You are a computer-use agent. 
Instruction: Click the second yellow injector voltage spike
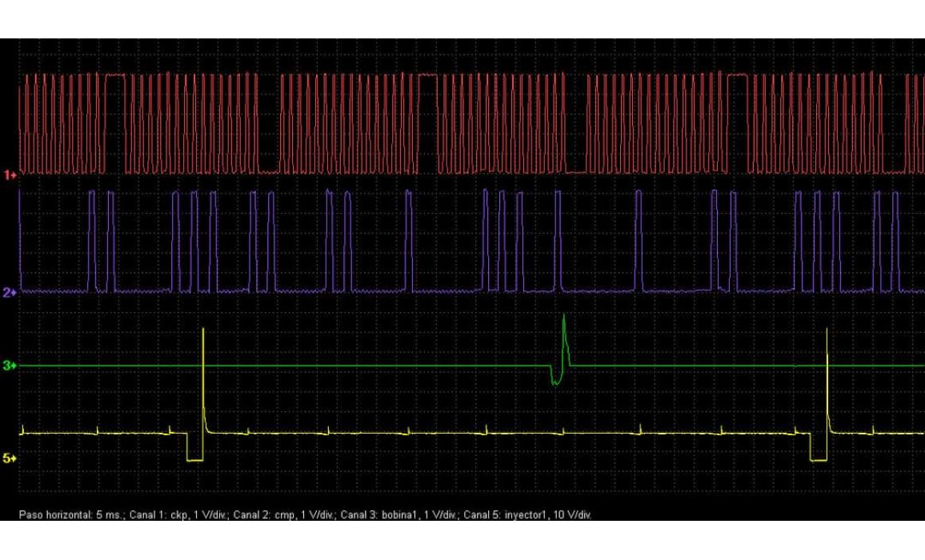pyautogui.click(x=827, y=332)
